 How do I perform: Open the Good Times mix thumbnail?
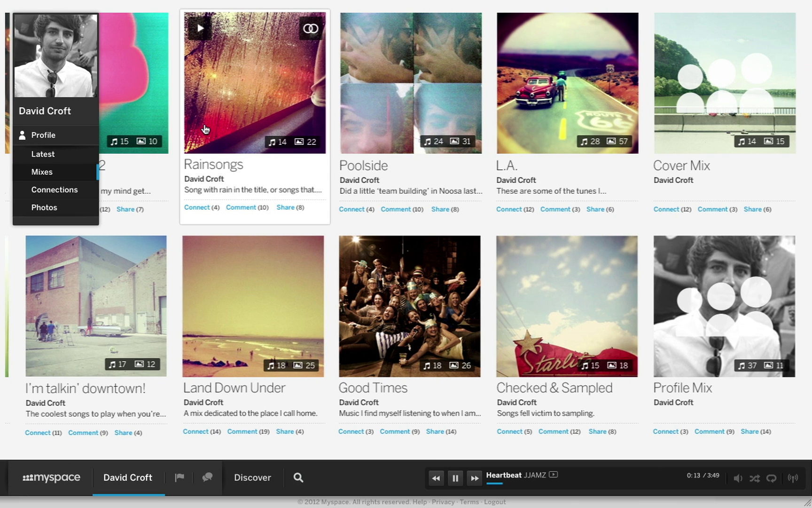click(409, 306)
